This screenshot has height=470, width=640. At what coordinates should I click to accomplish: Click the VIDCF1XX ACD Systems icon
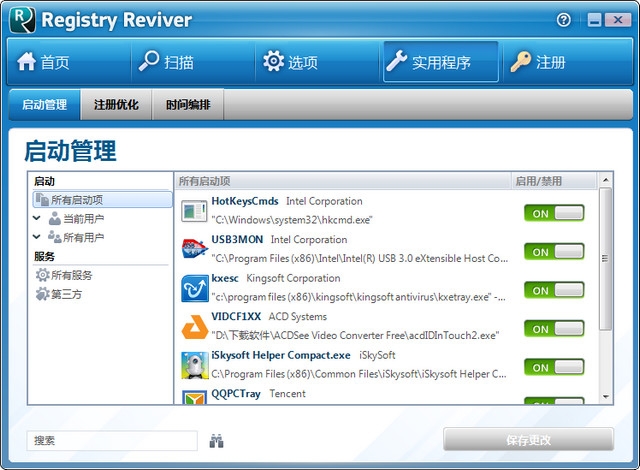pos(195,327)
